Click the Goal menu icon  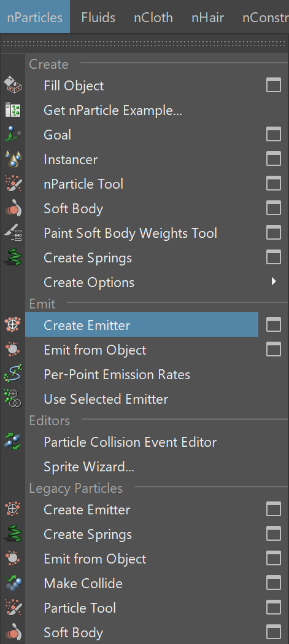pyautogui.click(x=13, y=135)
